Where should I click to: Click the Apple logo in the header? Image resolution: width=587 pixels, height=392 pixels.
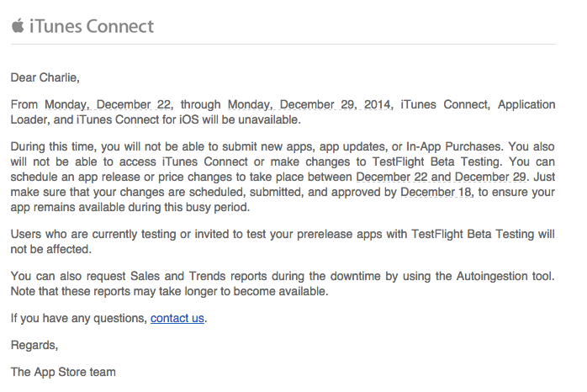tap(18, 26)
